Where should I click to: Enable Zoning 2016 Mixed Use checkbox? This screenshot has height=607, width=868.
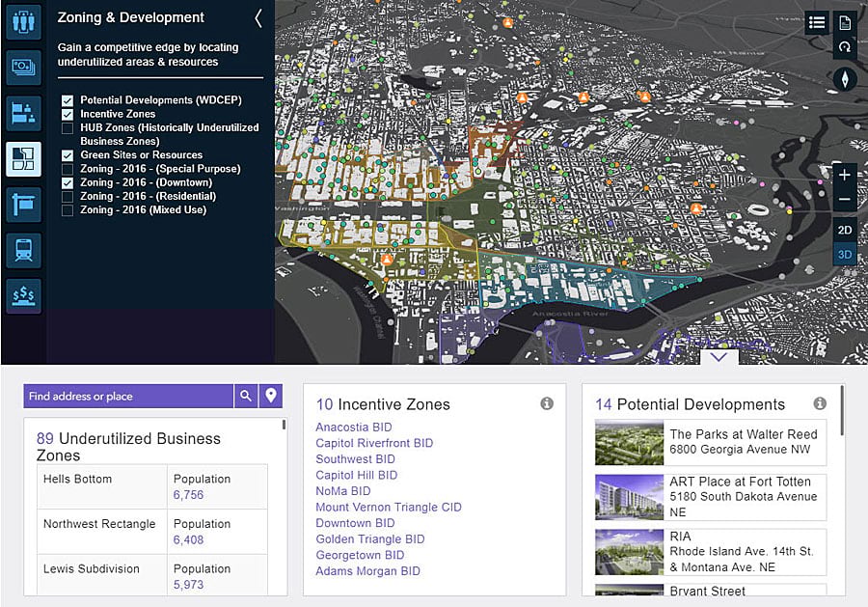[x=68, y=210]
